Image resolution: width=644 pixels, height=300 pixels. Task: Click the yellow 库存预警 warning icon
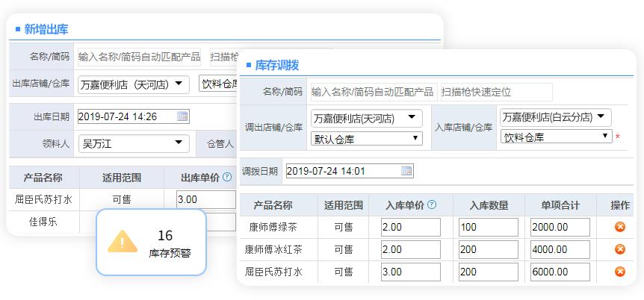coord(123,241)
